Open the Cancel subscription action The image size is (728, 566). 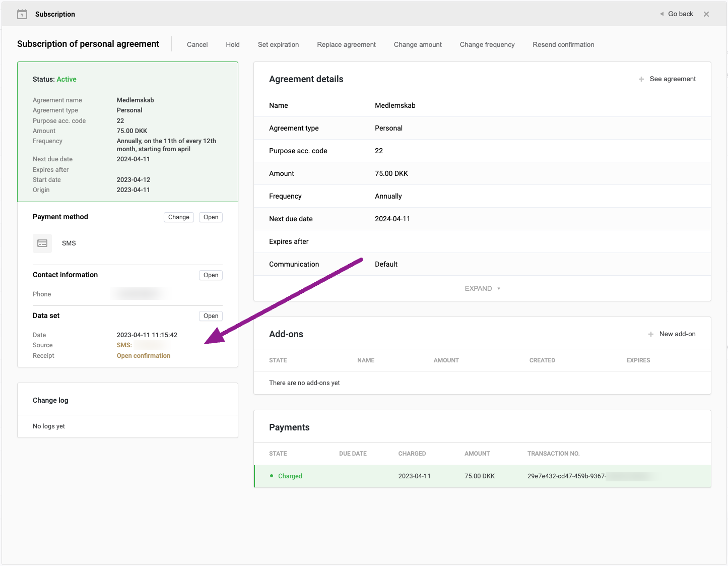(x=197, y=44)
